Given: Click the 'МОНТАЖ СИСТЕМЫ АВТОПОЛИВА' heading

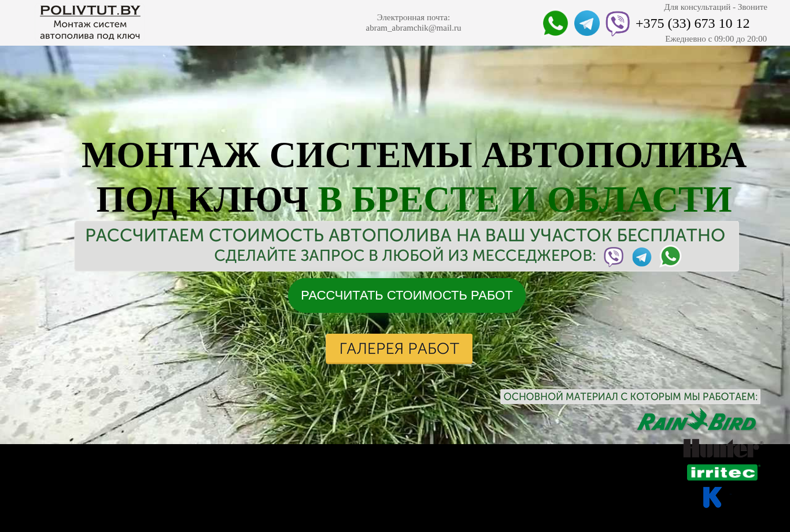Looking at the screenshot, I should click(414, 155).
